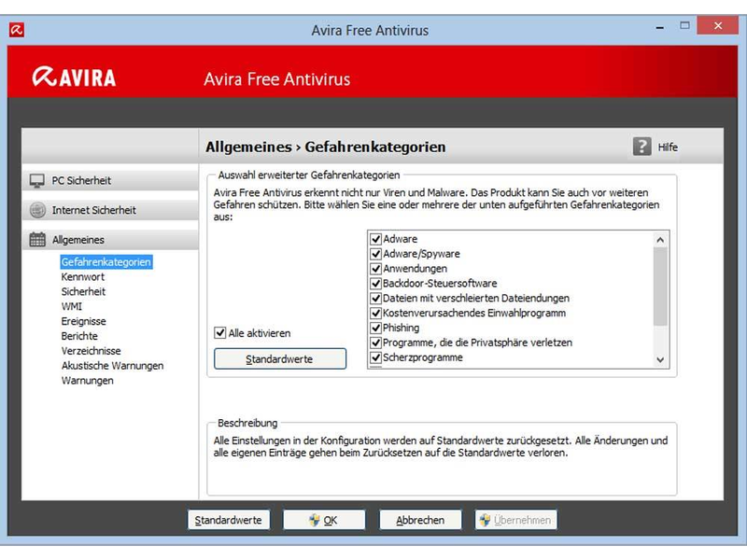747x560 pixels.
Task: Open the Kennwort settings page
Action: [x=83, y=276]
